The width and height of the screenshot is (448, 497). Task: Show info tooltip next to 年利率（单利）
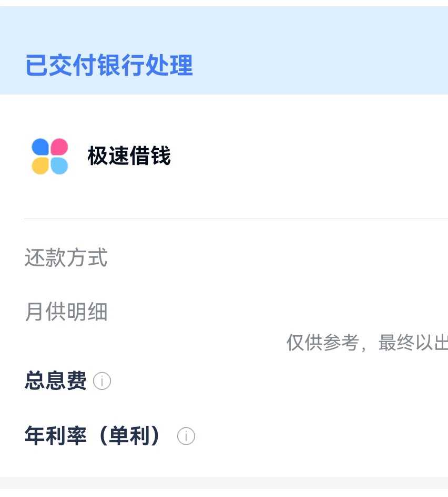tap(186, 436)
